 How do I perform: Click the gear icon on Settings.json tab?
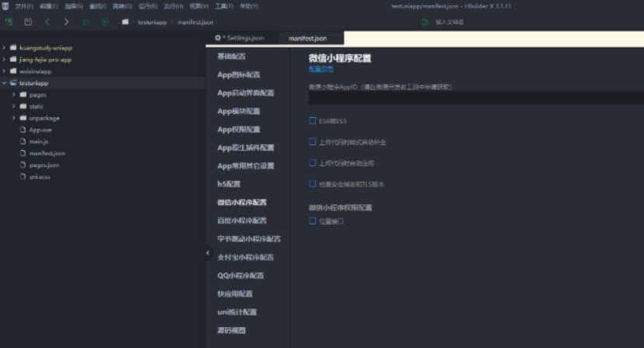point(218,38)
